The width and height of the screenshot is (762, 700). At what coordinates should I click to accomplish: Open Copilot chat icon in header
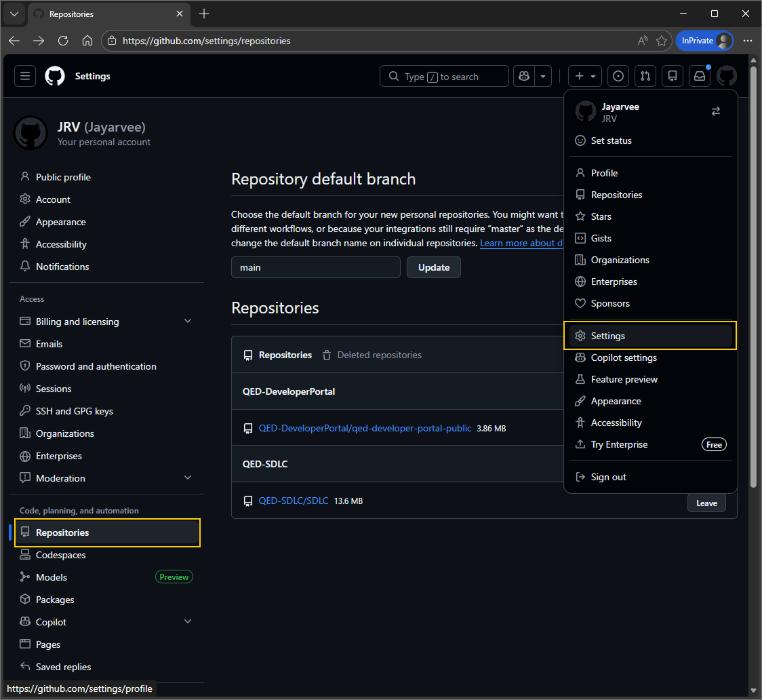(x=524, y=77)
